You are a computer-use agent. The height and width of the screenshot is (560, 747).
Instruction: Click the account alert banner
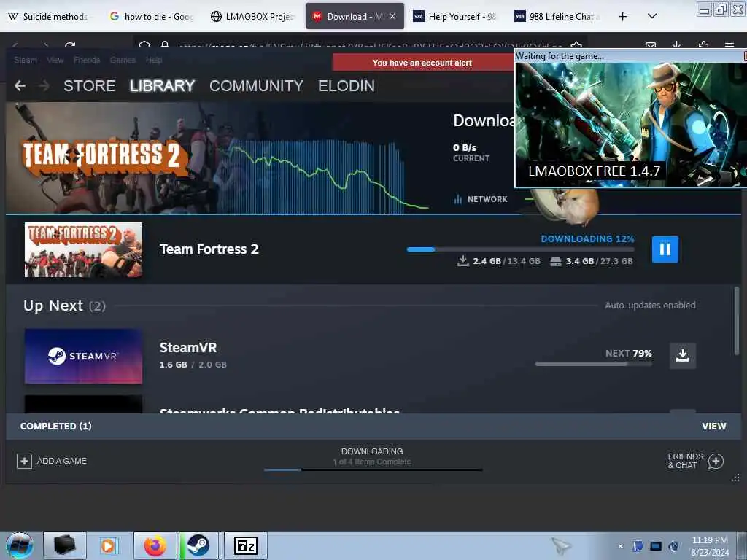coord(422,63)
